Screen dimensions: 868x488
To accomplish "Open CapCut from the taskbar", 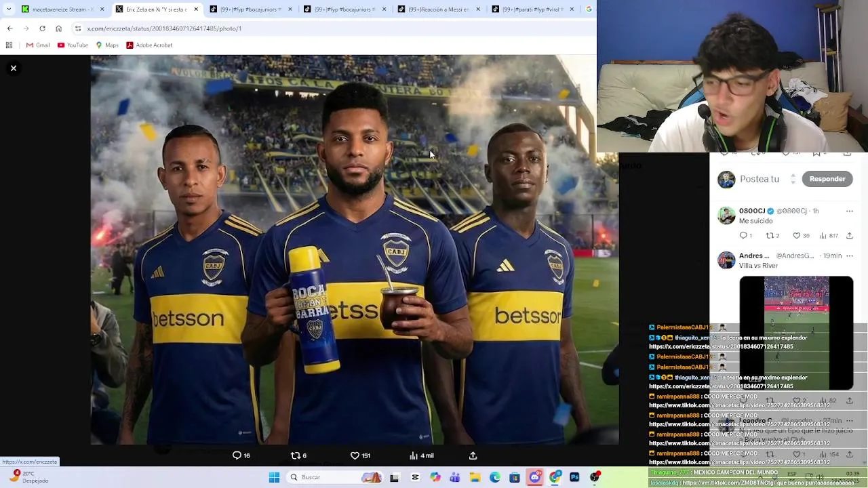I will [x=415, y=477].
